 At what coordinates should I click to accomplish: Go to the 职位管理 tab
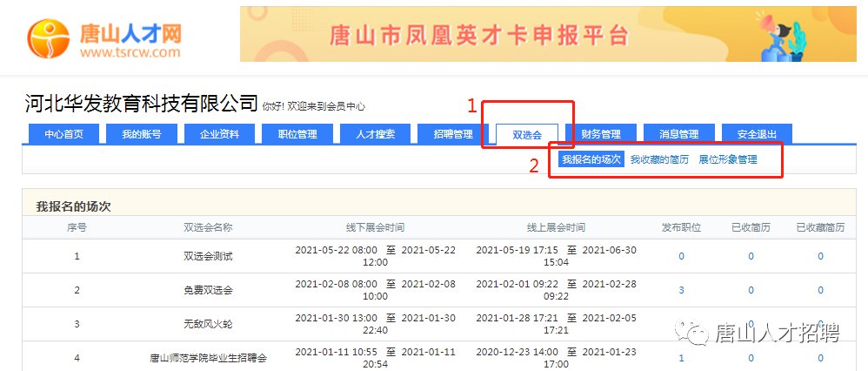pyautogui.click(x=297, y=134)
